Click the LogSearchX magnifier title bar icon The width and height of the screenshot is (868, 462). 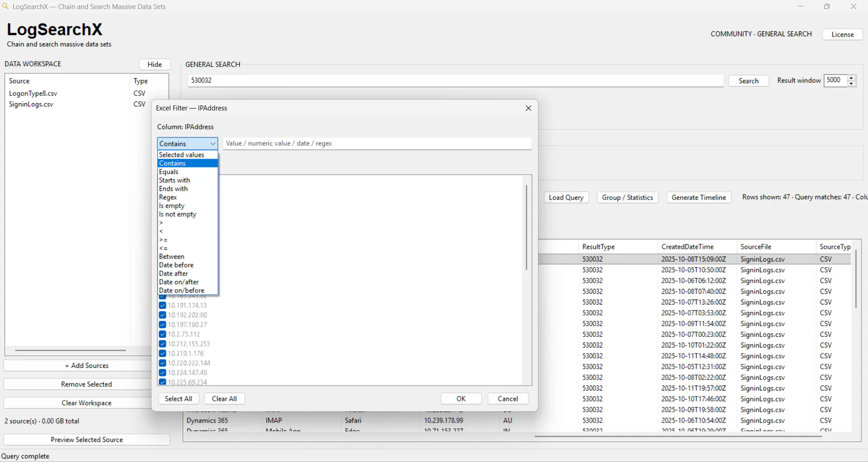[5, 6]
